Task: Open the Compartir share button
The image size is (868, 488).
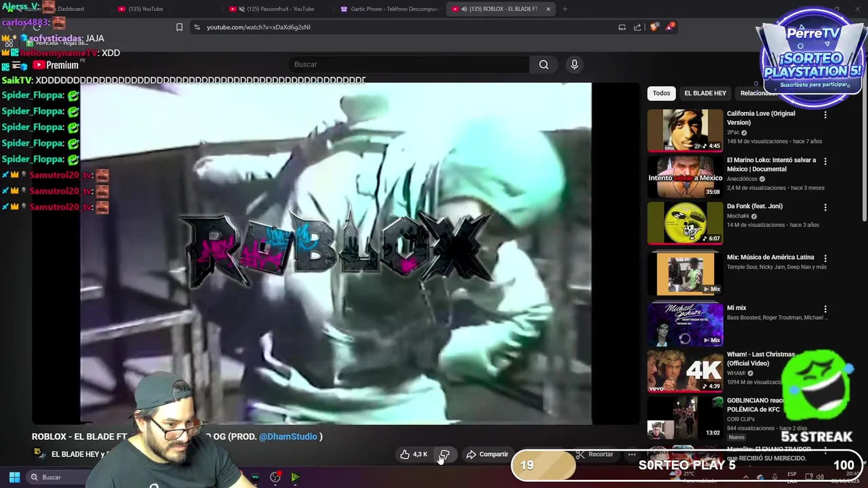Action: 487,454
